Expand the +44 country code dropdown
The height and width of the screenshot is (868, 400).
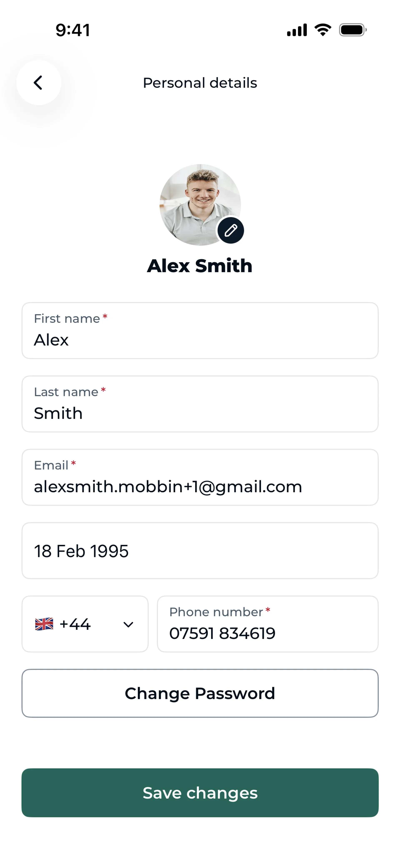pos(85,624)
